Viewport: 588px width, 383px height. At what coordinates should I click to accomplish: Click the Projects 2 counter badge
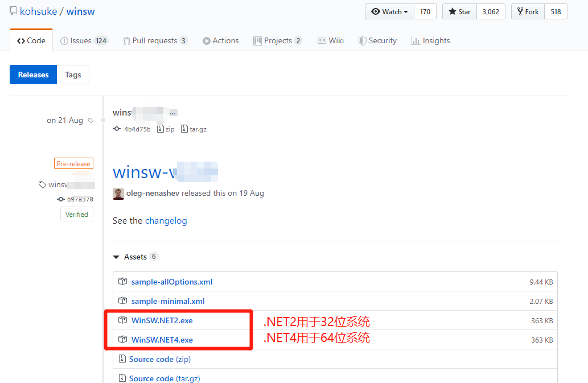298,41
